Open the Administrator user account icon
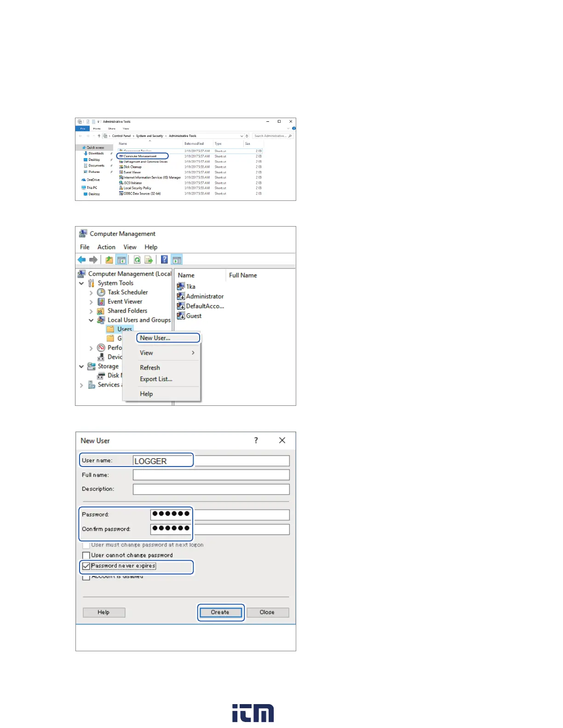Viewport: 563px width, 728px height. (181, 296)
